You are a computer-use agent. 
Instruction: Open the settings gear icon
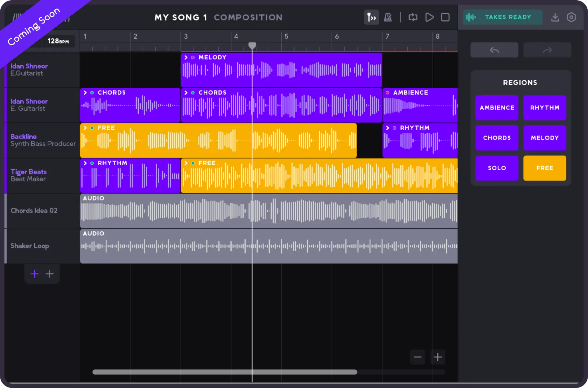pos(571,17)
